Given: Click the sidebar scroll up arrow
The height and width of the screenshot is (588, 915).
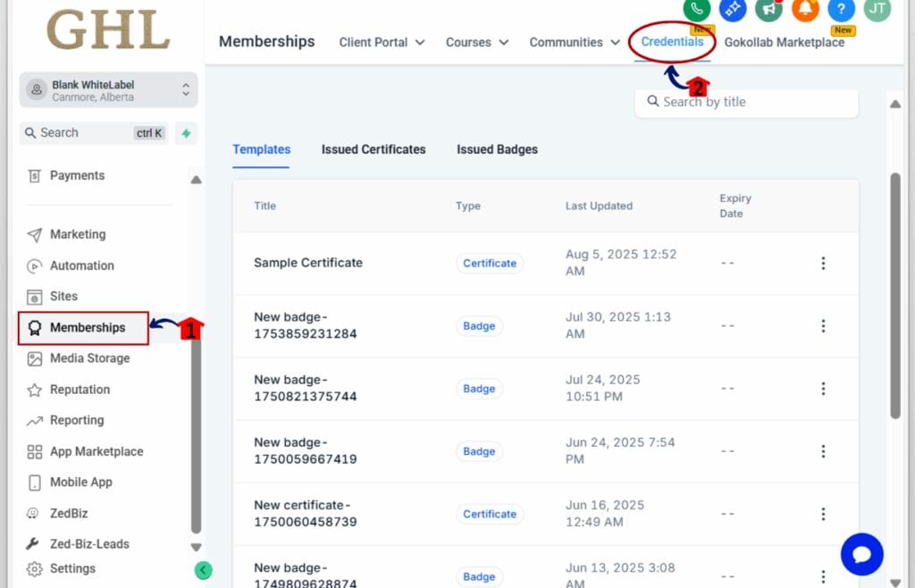Looking at the screenshot, I should 196,180.
